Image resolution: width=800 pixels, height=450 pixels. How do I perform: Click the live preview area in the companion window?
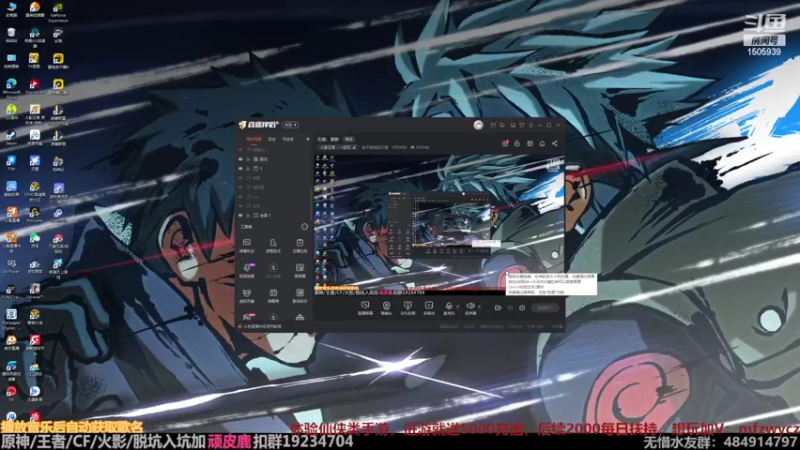pyautogui.click(x=439, y=224)
